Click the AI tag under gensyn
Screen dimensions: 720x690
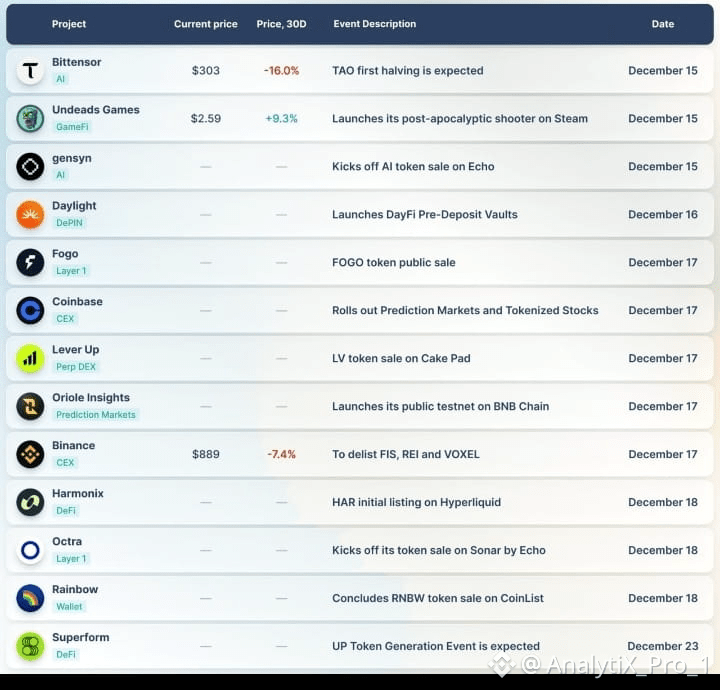(x=61, y=175)
